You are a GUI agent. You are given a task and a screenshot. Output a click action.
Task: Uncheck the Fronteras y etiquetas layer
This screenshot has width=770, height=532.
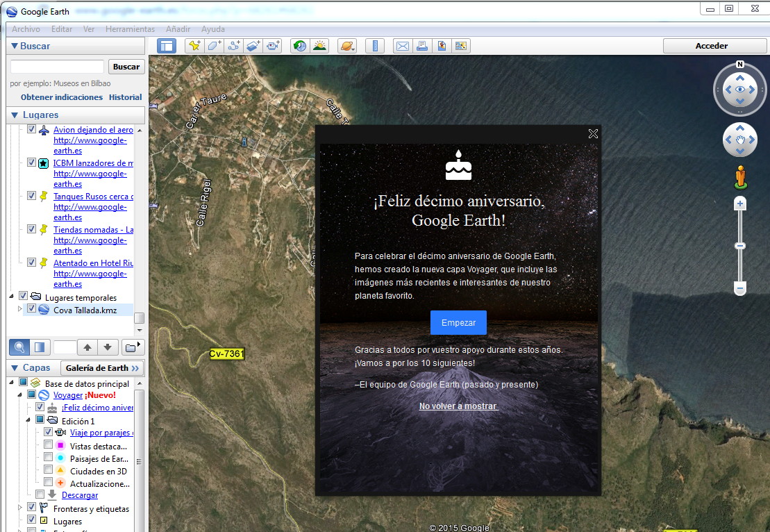click(31, 508)
